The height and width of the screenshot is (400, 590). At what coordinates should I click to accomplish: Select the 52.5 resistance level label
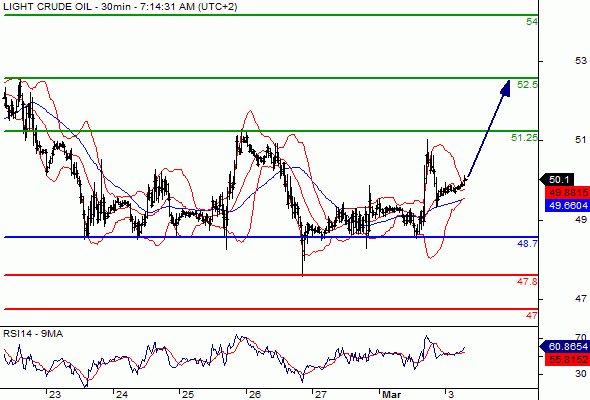pyautogui.click(x=527, y=85)
